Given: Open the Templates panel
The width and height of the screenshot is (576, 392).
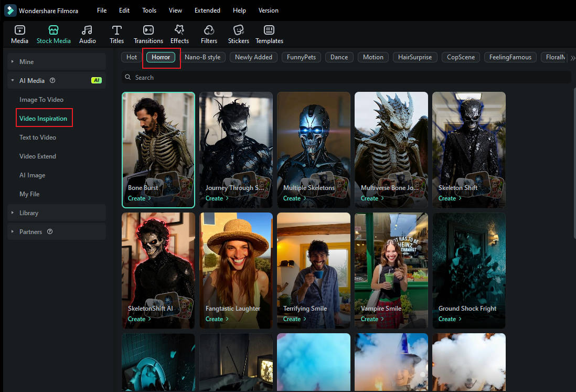Looking at the screenshot, I should 269,34.
